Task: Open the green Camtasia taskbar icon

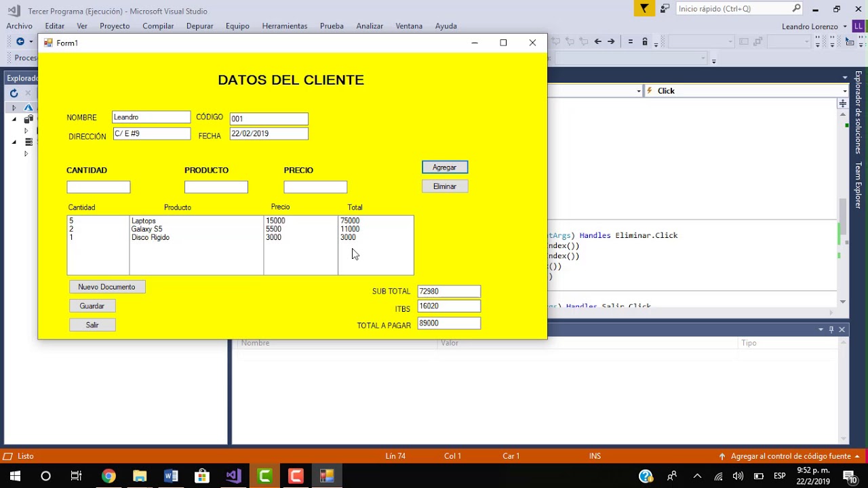Action: 264,476
